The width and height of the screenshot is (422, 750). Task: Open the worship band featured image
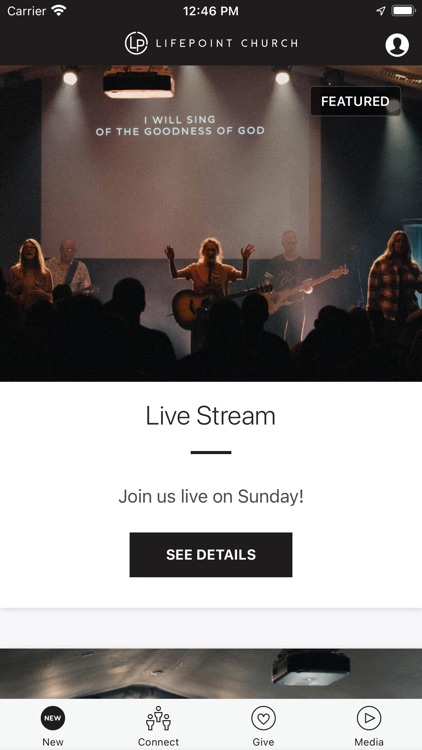[211, 223]
